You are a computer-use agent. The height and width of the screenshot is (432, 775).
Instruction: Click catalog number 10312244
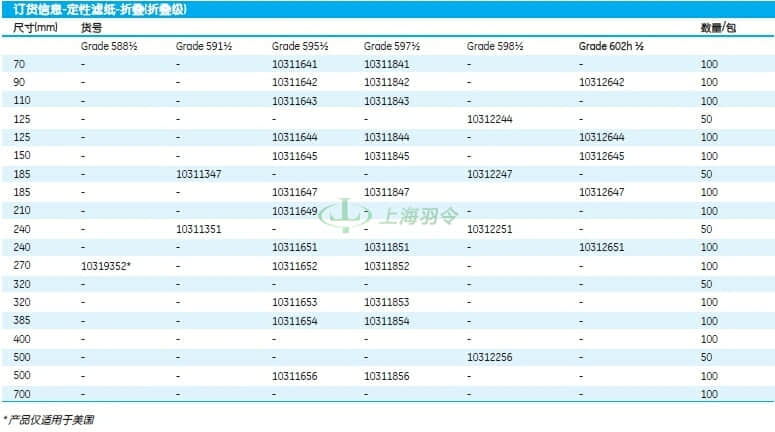click(x=490, y=119)
